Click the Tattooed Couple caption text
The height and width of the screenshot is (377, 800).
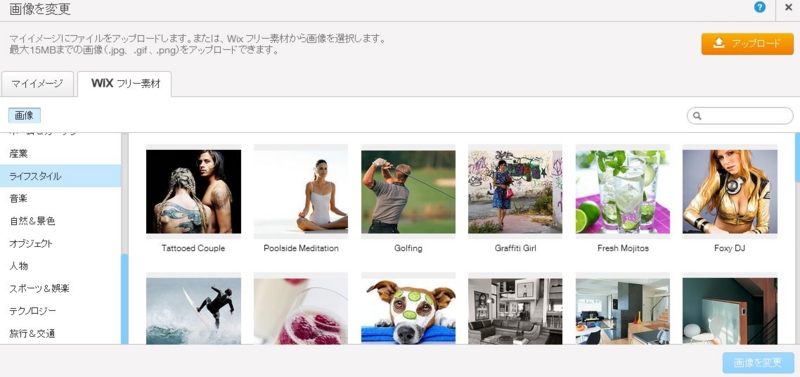pyautogui.click(x=193, y=248)
